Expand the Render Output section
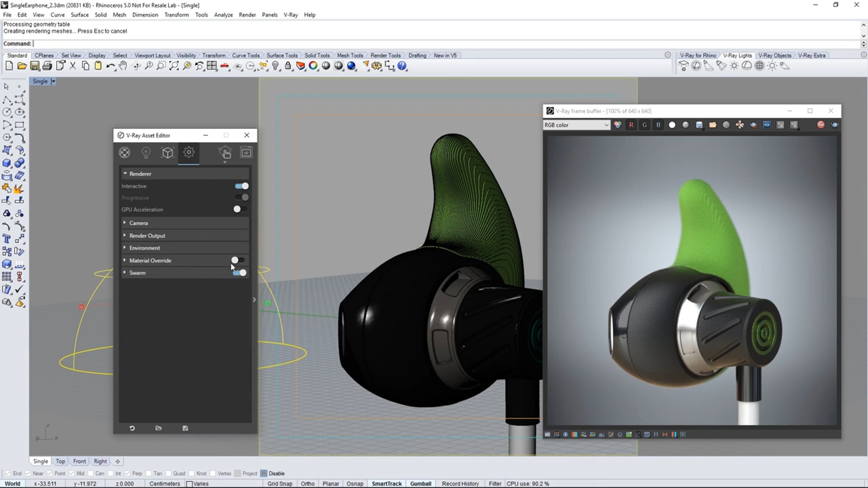 click(x=147, y=236)
